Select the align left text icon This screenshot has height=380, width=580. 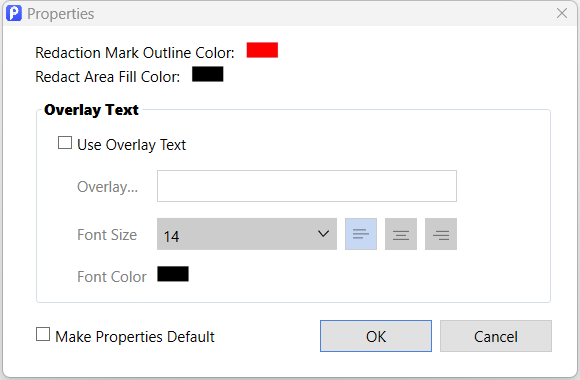pyautogui.click(x=361, y=234)
